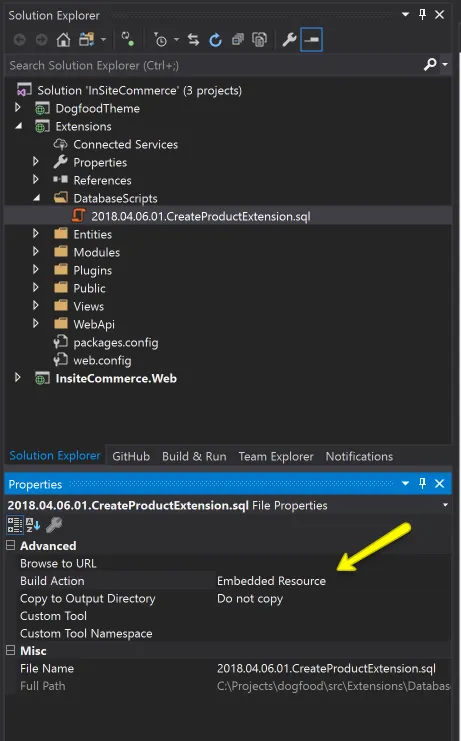Open the search options dropdown arrow
The height and width of the screenshot is (741, 461).
[445, 64]
